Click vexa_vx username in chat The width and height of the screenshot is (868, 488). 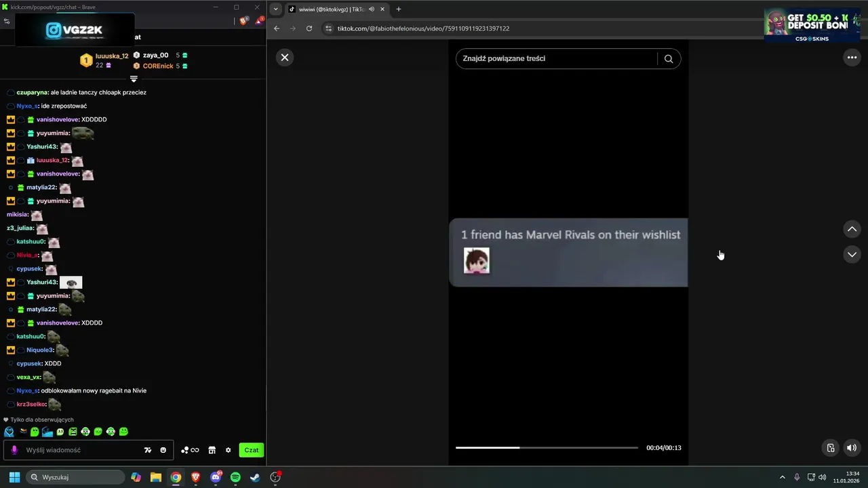pyautogui.click(x=28, y=377)
